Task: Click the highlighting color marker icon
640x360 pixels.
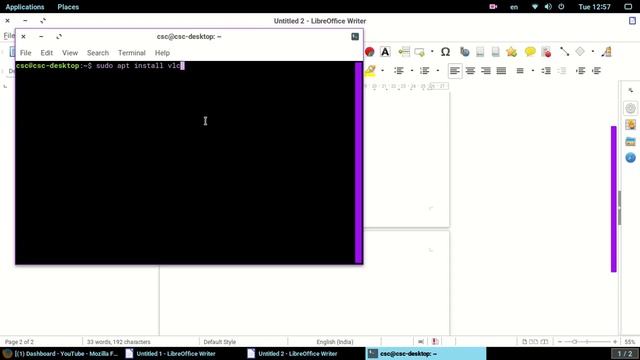Action: click(370, 71)
